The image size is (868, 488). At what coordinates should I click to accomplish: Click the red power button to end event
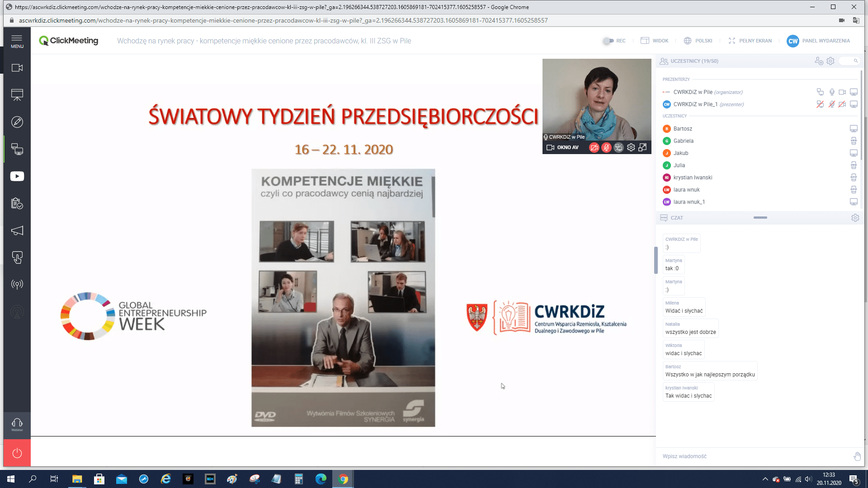17,453
